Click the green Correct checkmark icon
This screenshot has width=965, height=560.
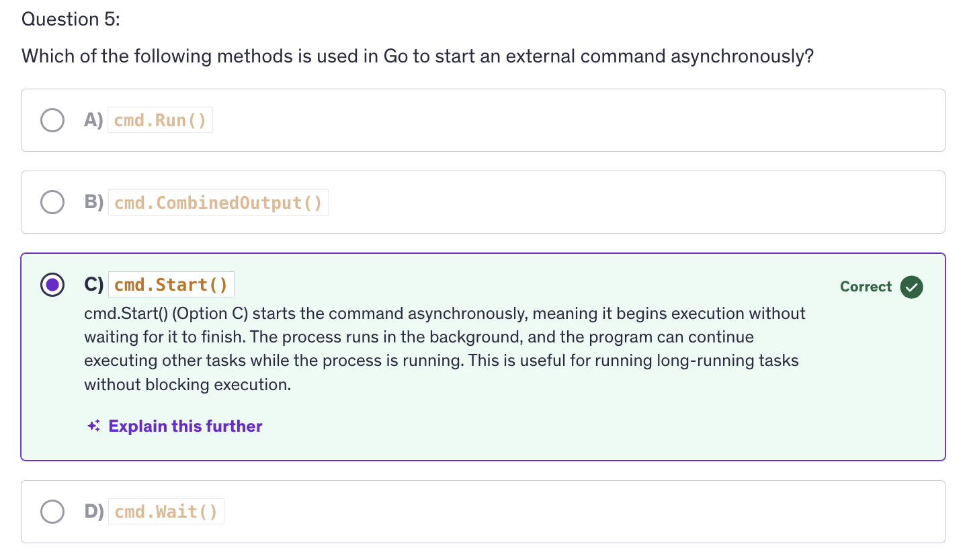pos(911,287)
